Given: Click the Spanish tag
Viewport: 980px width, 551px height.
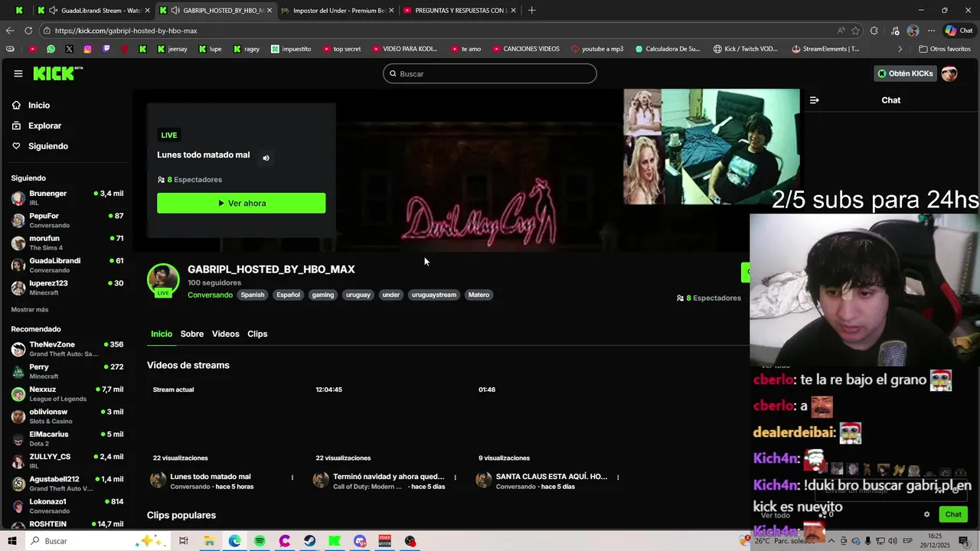Looking at the screenshot, I should tap(252, 295).
